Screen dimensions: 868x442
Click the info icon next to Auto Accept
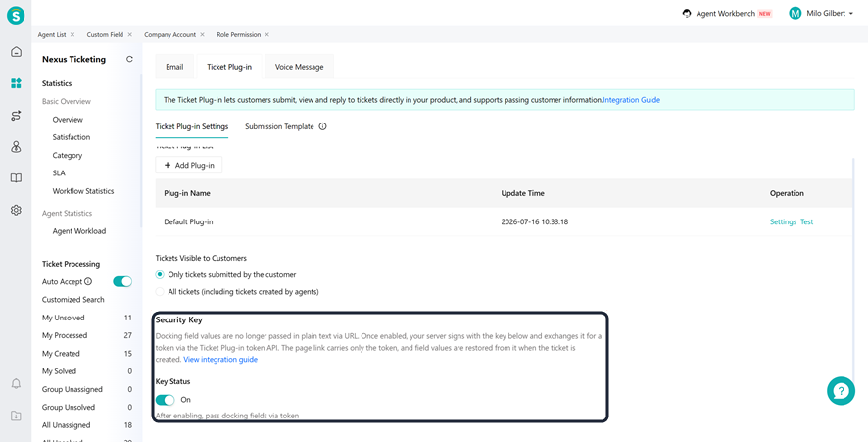88,282
